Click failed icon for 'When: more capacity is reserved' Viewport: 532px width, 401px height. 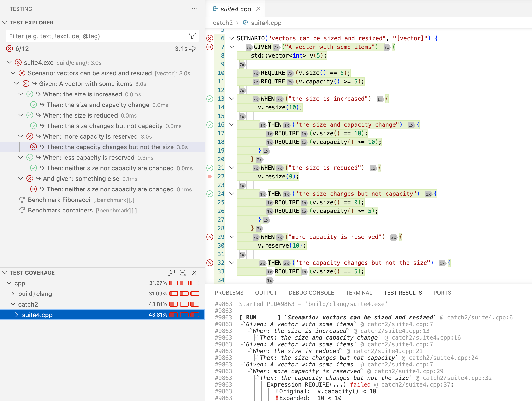(x=30, y=136)
